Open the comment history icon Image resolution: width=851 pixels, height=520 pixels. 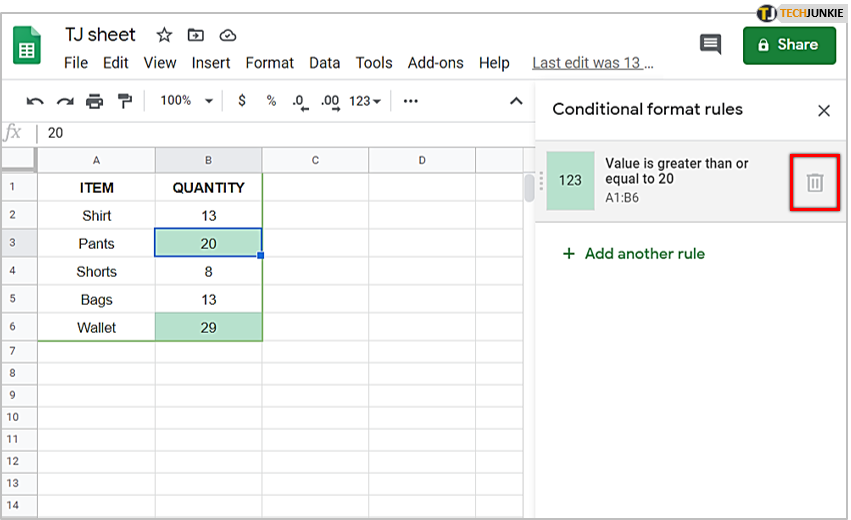[710, 44]
